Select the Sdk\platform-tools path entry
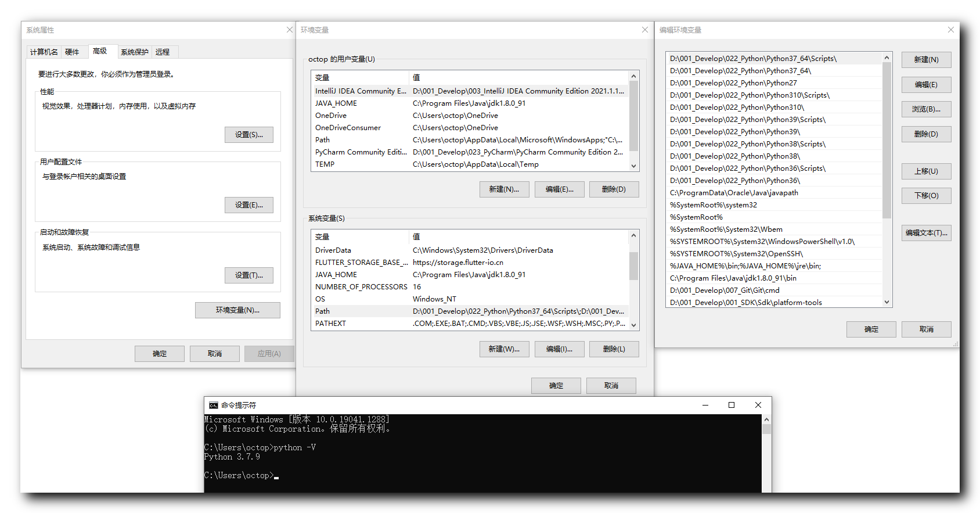980x513 pixels. [774, 303]
